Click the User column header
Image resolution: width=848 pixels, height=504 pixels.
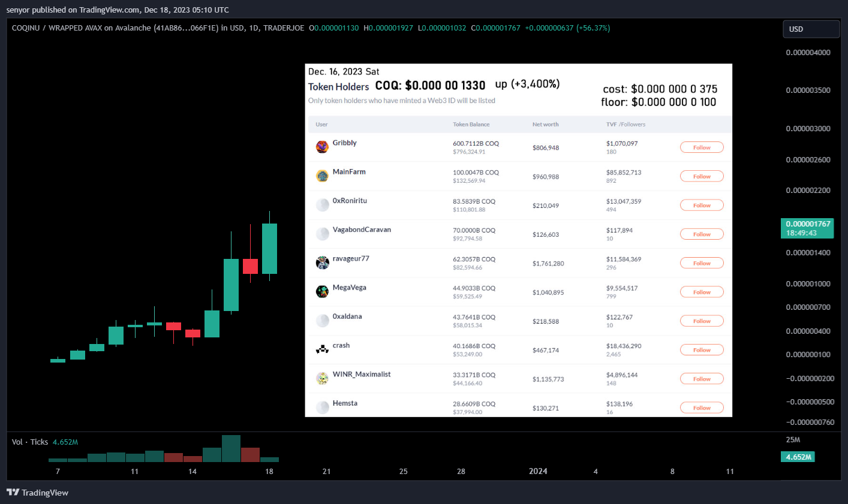coord(321,125)
